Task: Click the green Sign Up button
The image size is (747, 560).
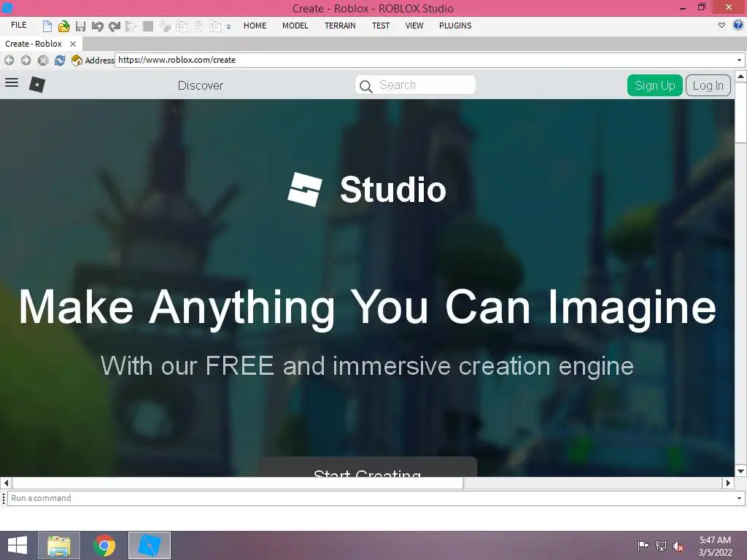Action: pyautogui.click(x=654, y=85)
